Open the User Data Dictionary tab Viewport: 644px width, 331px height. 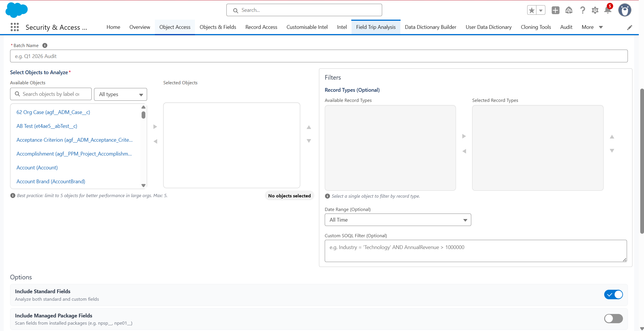(x=489, y=27)
